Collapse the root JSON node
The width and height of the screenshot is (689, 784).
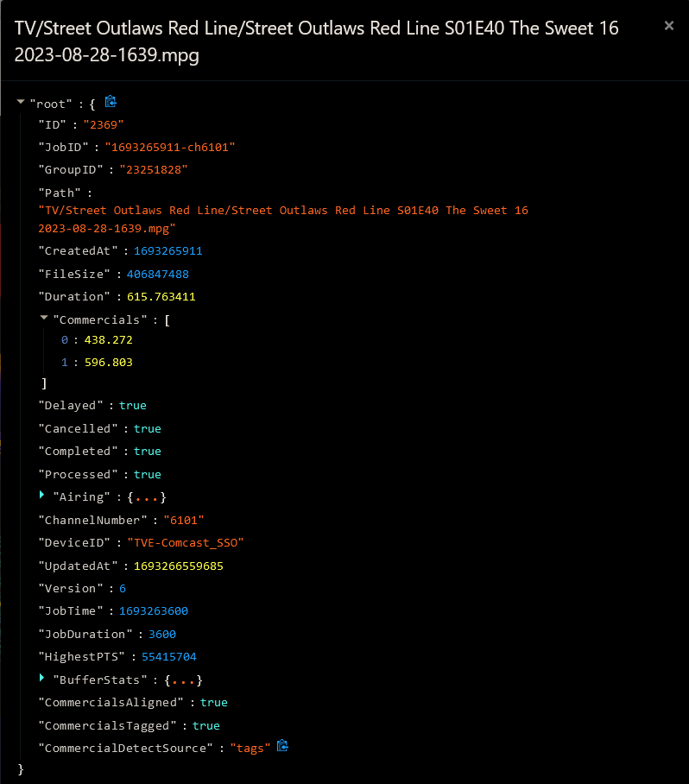pos(21,103)
